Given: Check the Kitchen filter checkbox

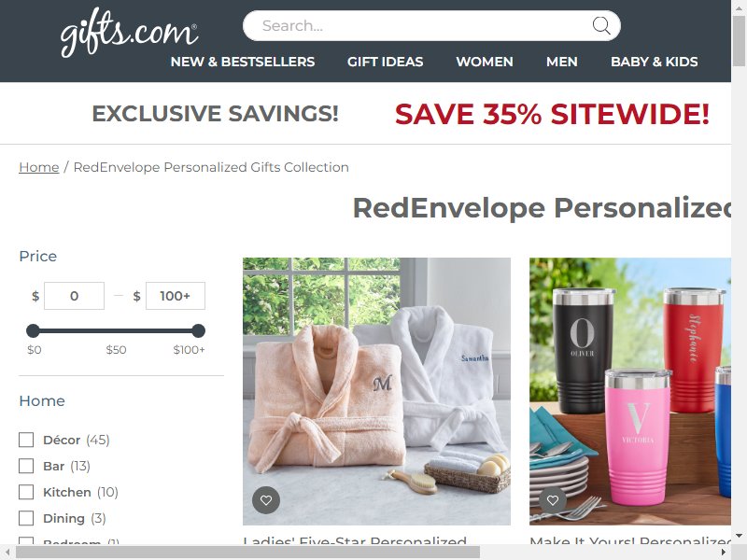Looking at the screenshot, I should [26, 492].
